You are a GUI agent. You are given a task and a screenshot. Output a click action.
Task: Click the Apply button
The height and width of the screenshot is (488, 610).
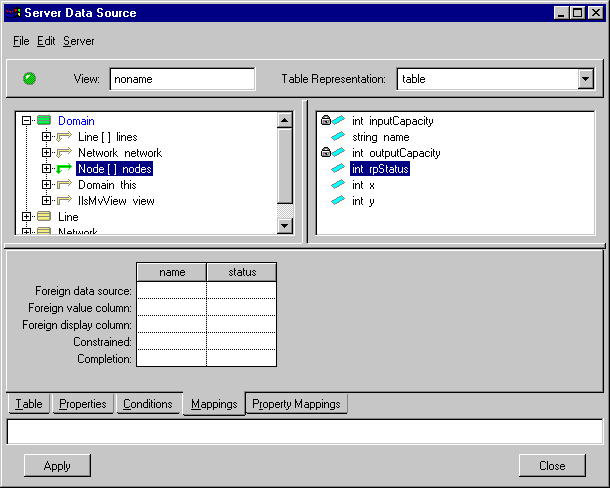(x=57, y=465)
